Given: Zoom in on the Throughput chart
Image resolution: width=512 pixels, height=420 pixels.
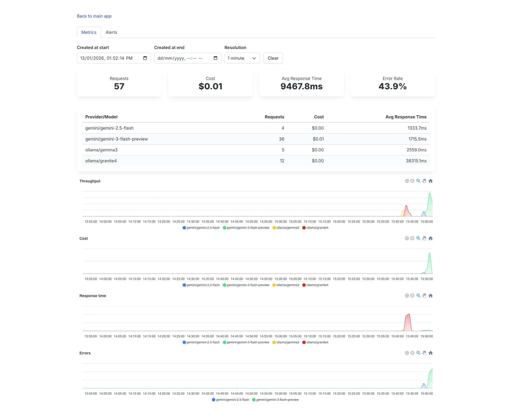Looking at the screenshot, I should 407,181.
